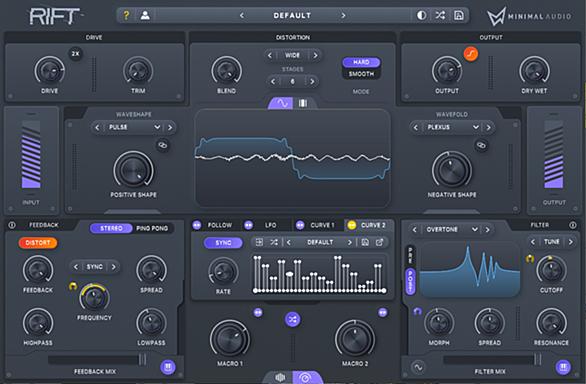Click the Filter Mix slider
The image size is (586, 384).
[493, 360]
